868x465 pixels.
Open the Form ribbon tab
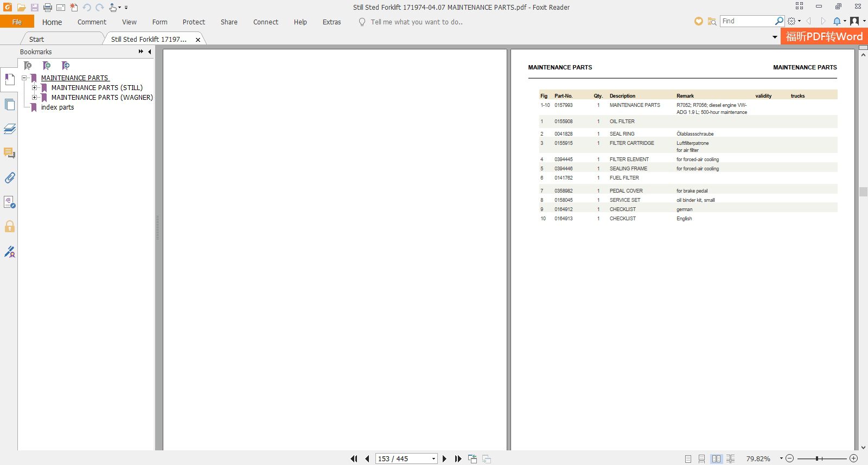[159, 22]
